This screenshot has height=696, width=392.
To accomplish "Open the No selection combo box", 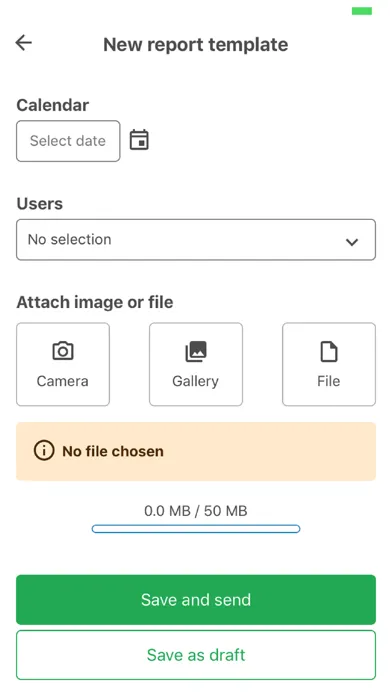I will click(196, 240).
